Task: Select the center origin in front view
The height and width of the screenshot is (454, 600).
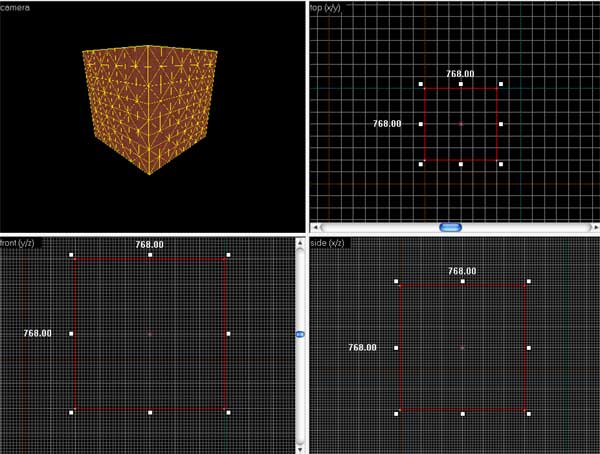Action: point(149,333)
